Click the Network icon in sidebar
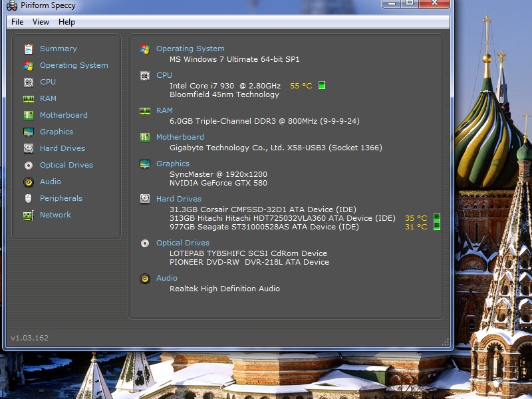 pyautogui.click(x=29, y=215)
